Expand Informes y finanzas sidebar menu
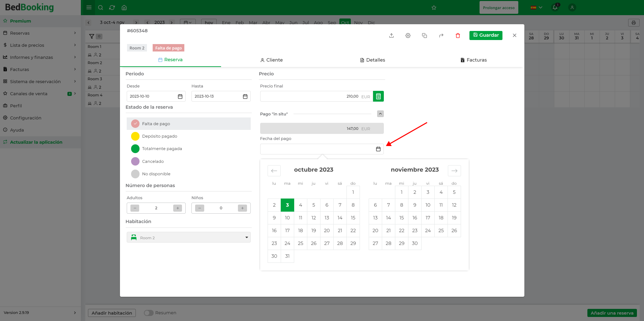 click(x=40, y=57)
